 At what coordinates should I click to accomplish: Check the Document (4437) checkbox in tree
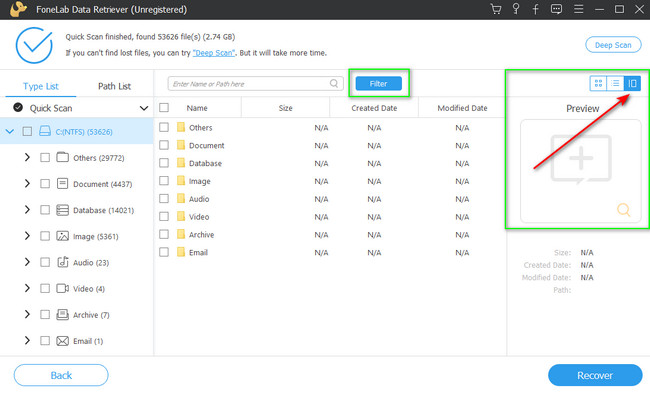click(45, 184)
